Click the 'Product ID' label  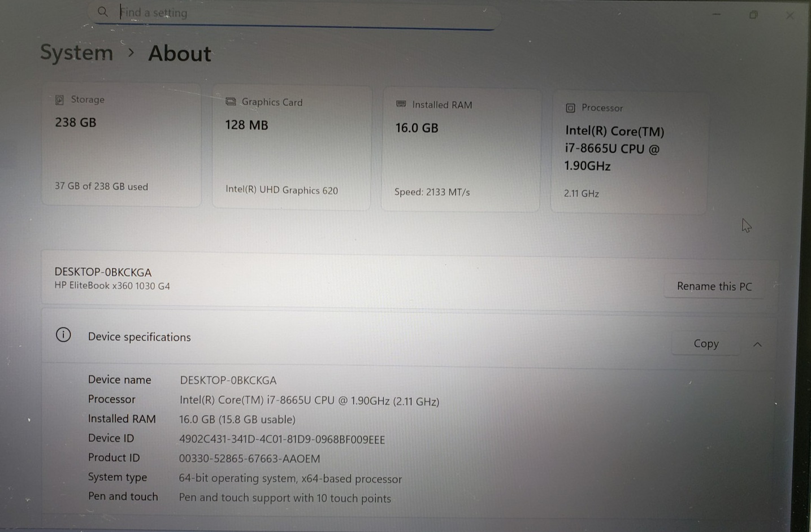click(114, 457)
